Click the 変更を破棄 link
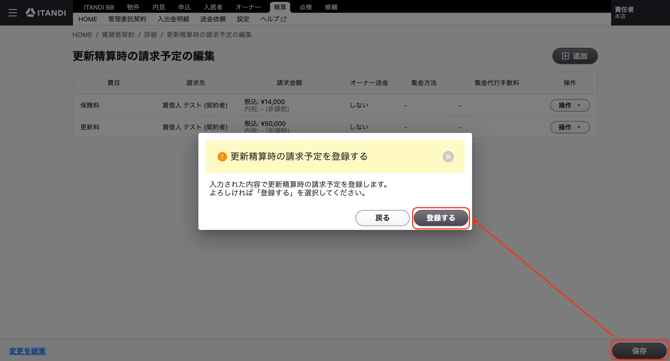Image resolution: width=670 pixels, height=361 pixels. click(x=27, y=351)
